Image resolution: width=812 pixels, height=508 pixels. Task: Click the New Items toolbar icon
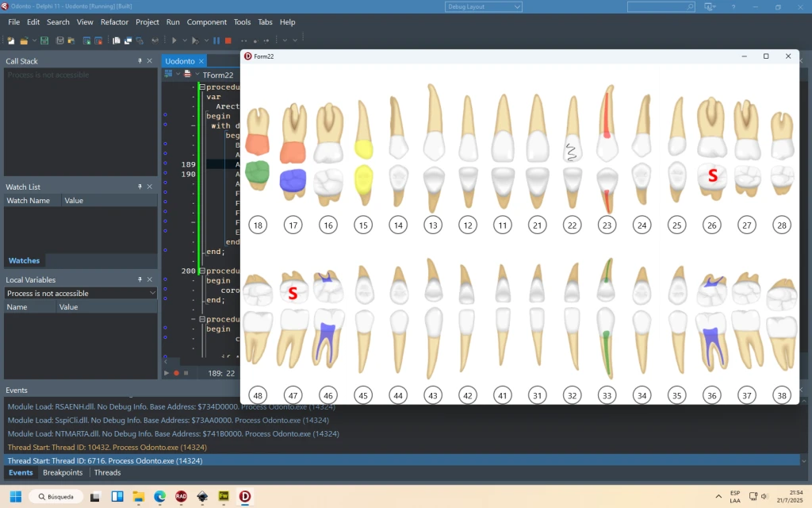click(x=10, y=40)
